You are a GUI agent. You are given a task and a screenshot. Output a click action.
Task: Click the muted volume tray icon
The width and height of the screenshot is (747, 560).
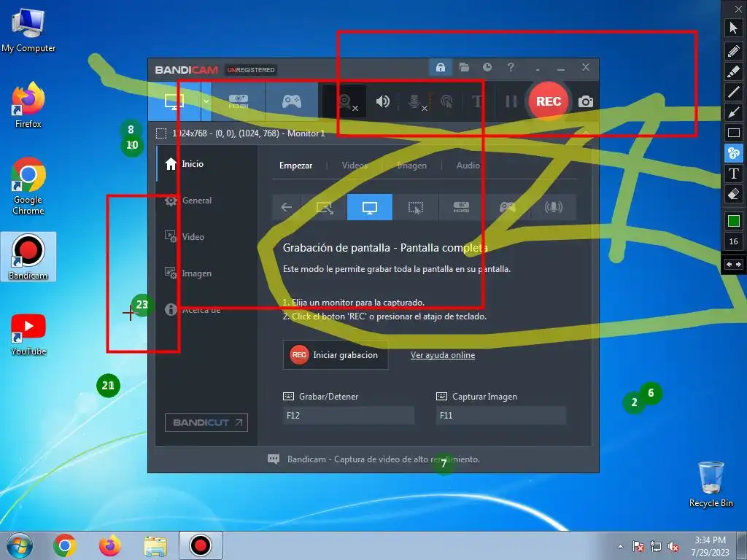click(x=673, y=547)
